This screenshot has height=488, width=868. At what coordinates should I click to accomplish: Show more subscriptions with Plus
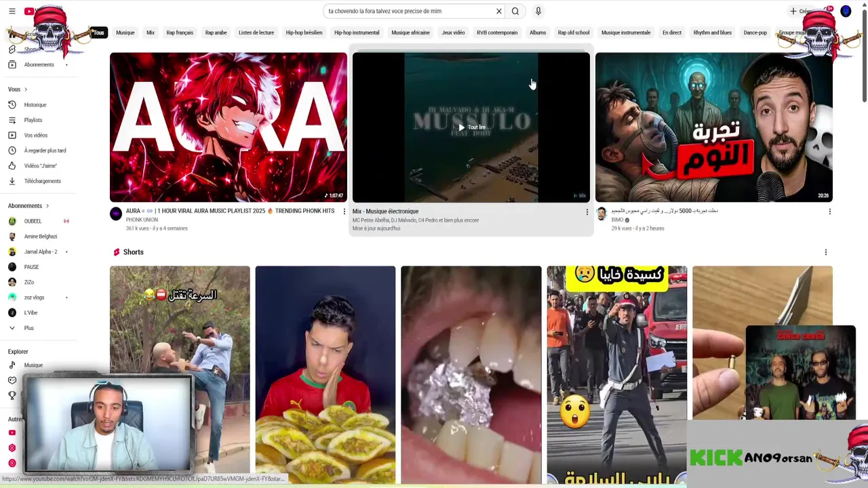click(x=28, y=328)
